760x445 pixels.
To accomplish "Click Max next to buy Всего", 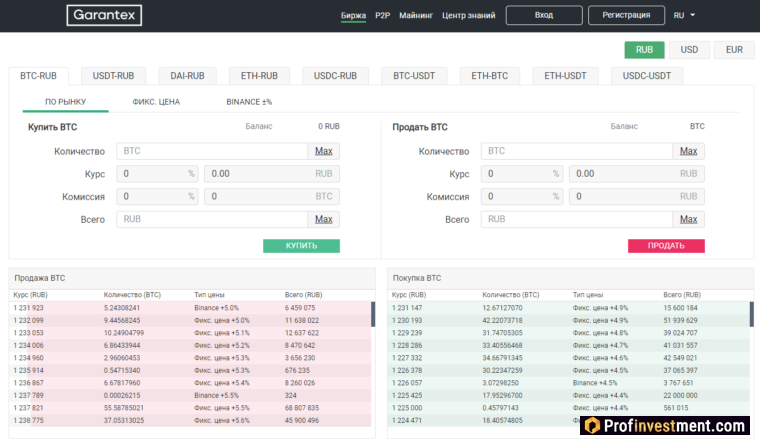I will point(324,220).
